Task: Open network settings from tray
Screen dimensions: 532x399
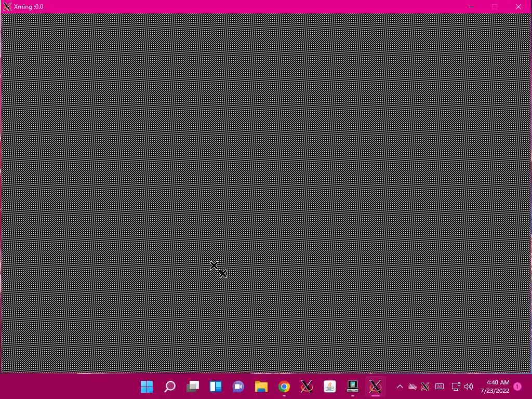Action: 456,387
